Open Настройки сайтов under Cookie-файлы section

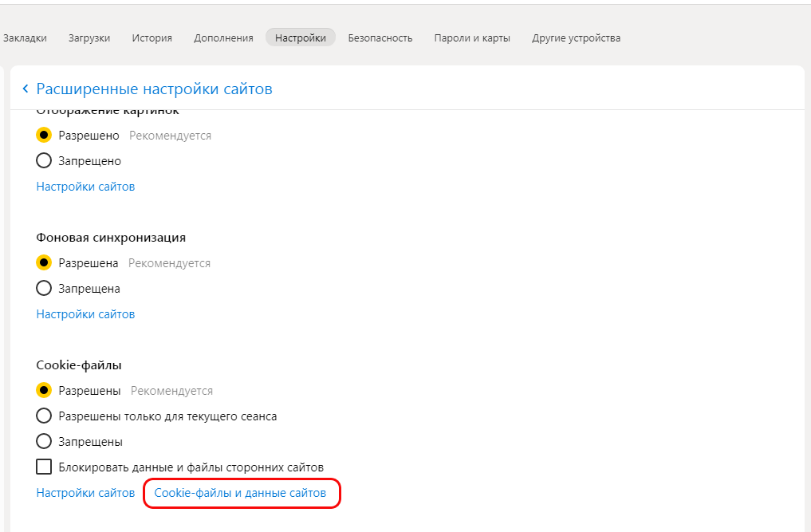pos(85,493)
